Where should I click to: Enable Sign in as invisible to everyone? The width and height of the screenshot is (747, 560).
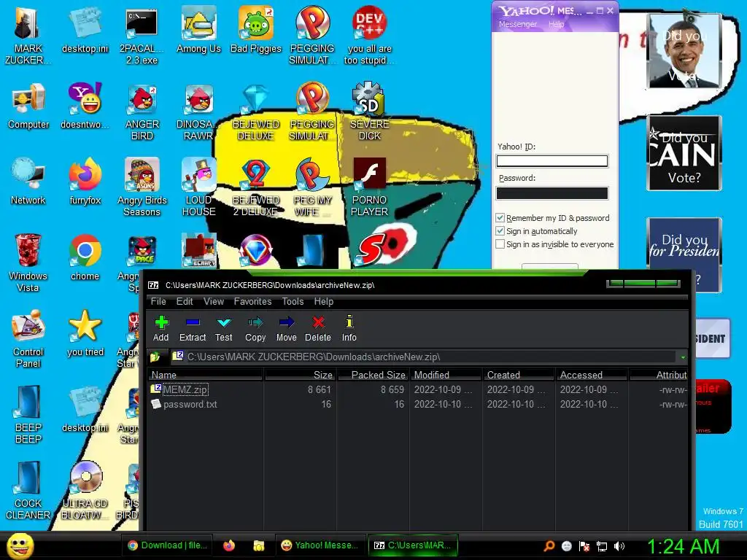point(500,244)
